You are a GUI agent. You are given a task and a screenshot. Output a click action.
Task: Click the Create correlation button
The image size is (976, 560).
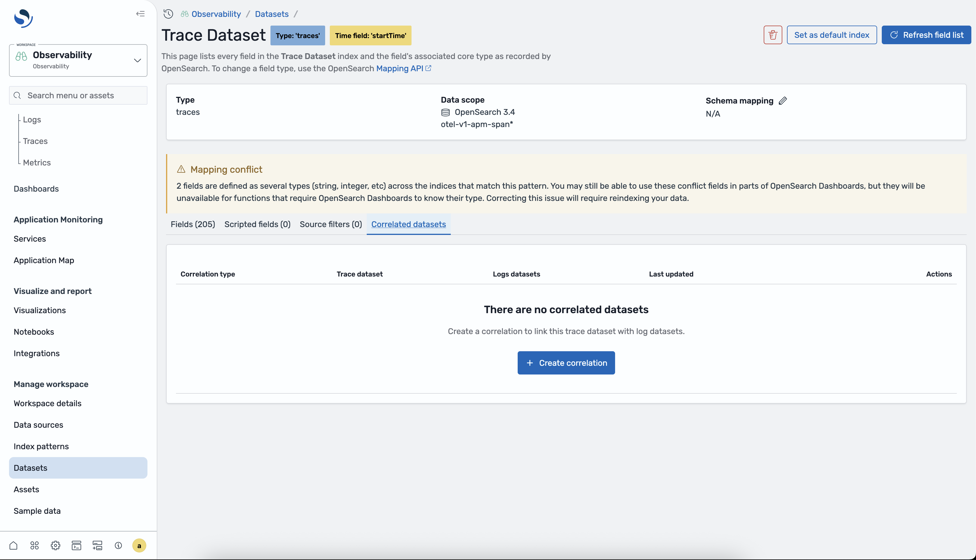point(566,363)
